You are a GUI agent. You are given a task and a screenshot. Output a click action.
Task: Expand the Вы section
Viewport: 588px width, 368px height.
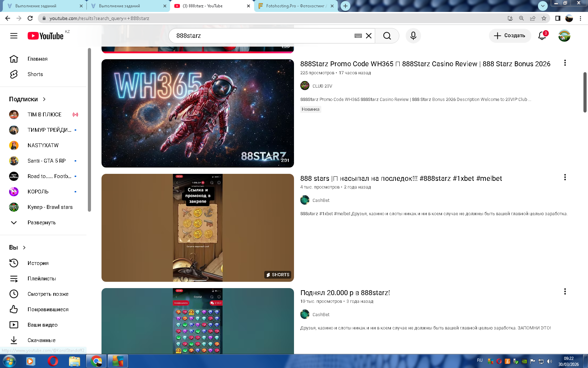(17, 247)
